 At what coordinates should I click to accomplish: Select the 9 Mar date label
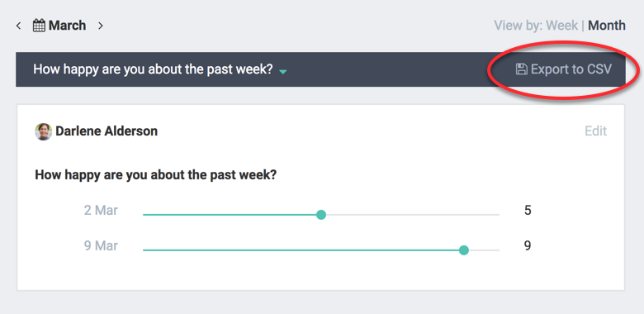coord(101,245)
